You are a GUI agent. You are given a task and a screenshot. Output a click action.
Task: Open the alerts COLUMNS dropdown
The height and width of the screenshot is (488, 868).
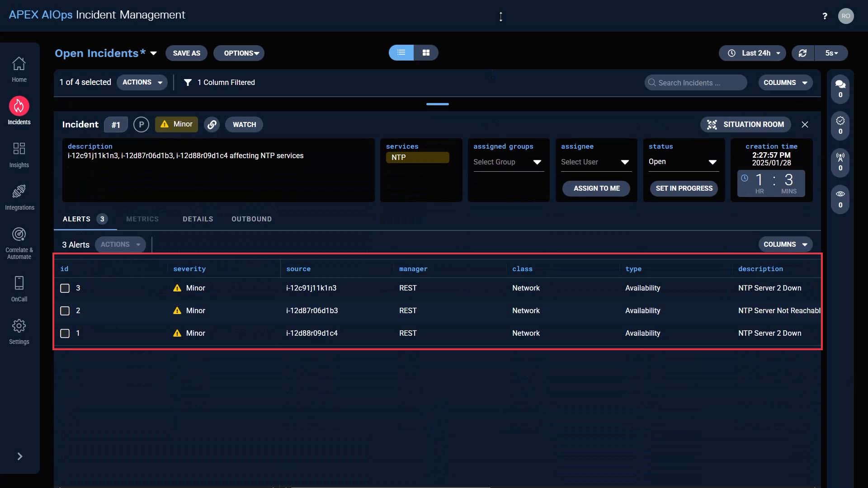coord(785,244)
